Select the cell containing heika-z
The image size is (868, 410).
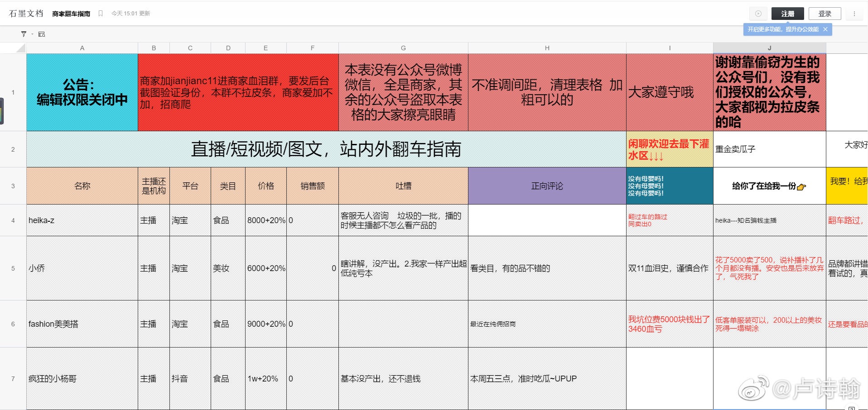(82, 220)
